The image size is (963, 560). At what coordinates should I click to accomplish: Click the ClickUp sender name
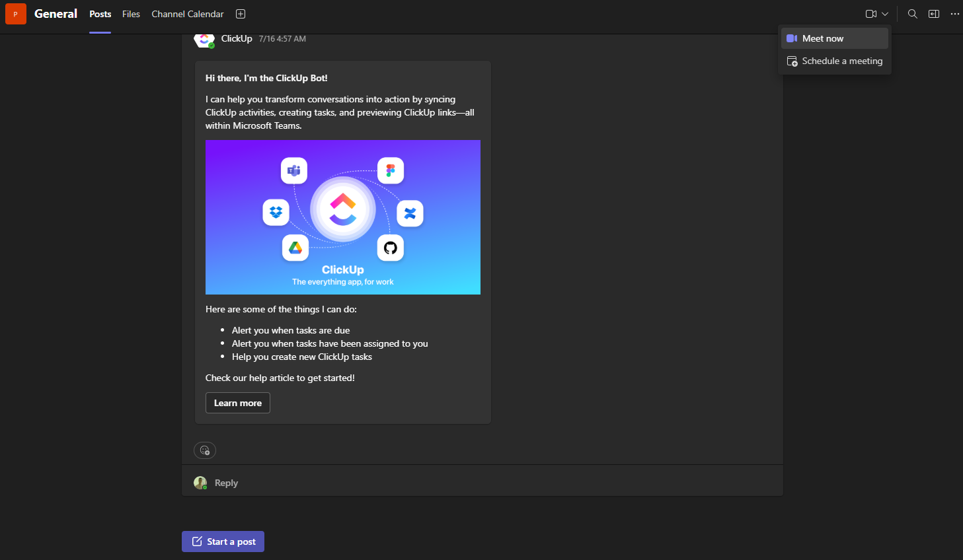(237, 38)
